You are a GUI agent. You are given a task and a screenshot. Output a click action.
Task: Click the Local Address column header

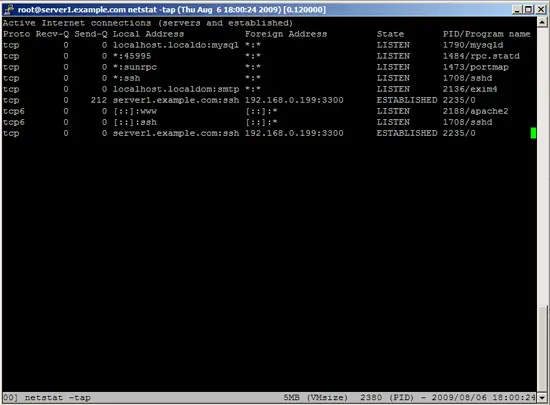point(148,34)
